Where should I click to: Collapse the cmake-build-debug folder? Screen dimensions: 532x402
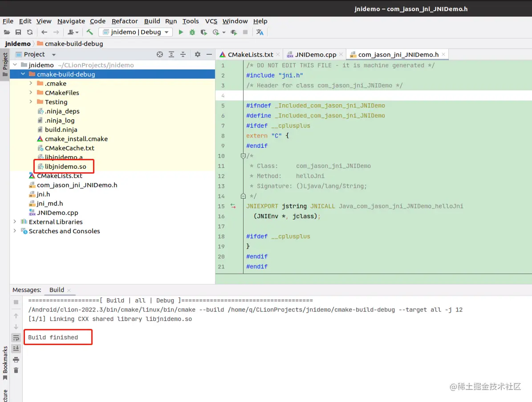23,74
